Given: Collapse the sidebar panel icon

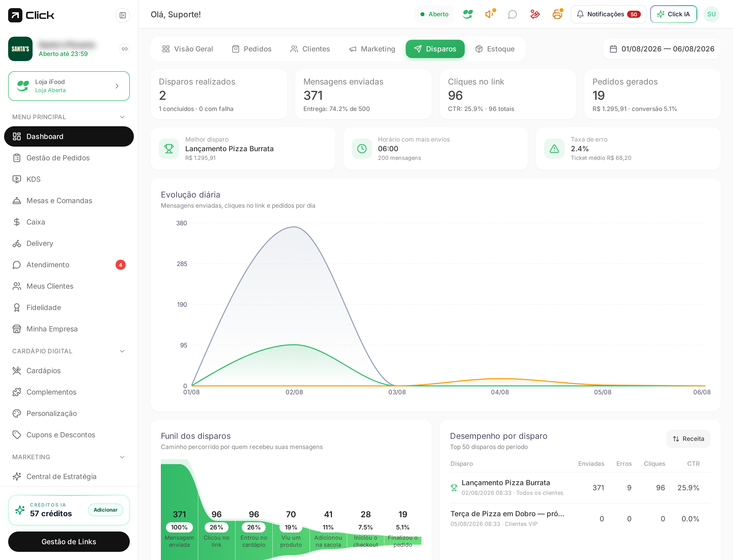Looking at the screenshot, I should click(x=123, y=15).
